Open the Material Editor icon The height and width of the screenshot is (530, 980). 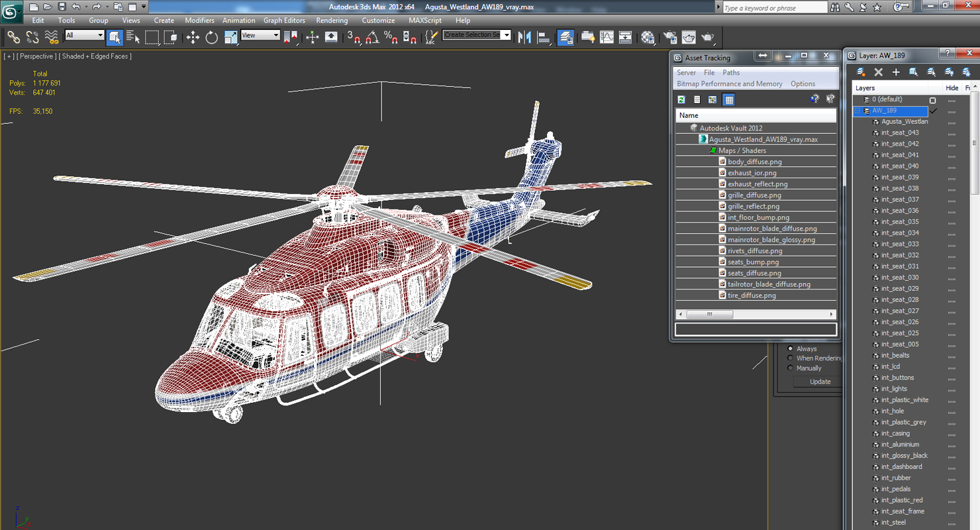click(x=648, y=37)
